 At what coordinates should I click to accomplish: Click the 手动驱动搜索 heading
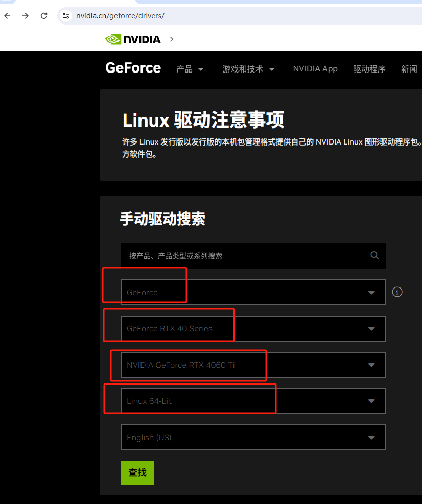point(163,219)
